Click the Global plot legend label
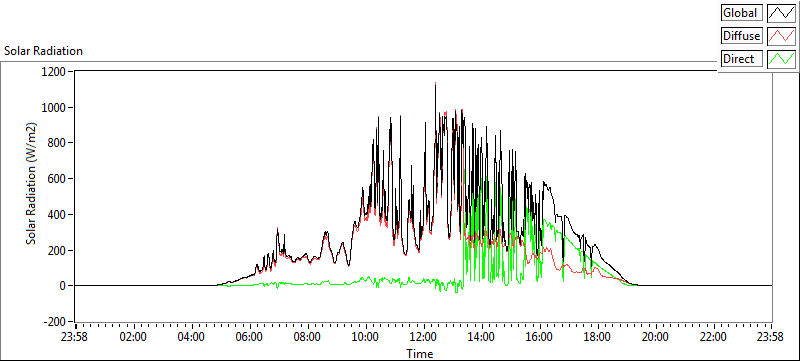Screen dimensions: 800x361 (x=741, y=13)
